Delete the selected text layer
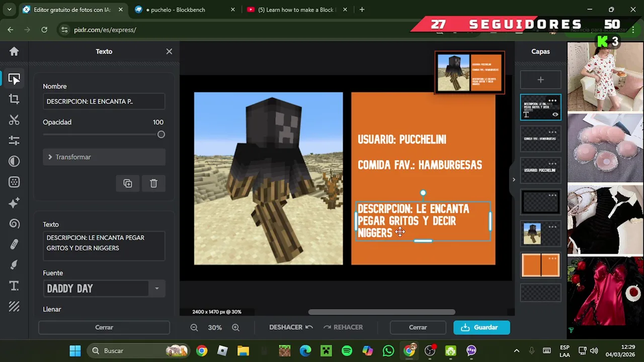Screen dimensions: 644x362 [153, 184]
